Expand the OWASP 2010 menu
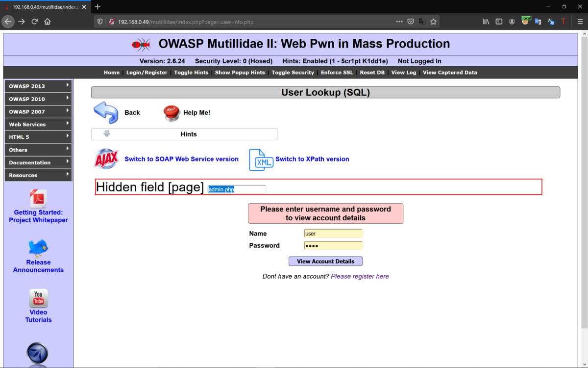The width and height of the screenshot is (588, 368). tap(38, 99)
